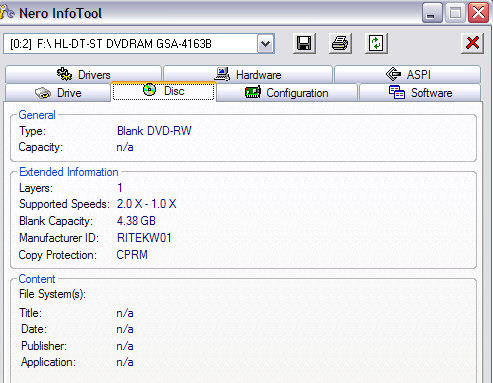Close the Nero InfoTool window
The width and height of the screenshot is (493, 383).
tap(478, 13)
